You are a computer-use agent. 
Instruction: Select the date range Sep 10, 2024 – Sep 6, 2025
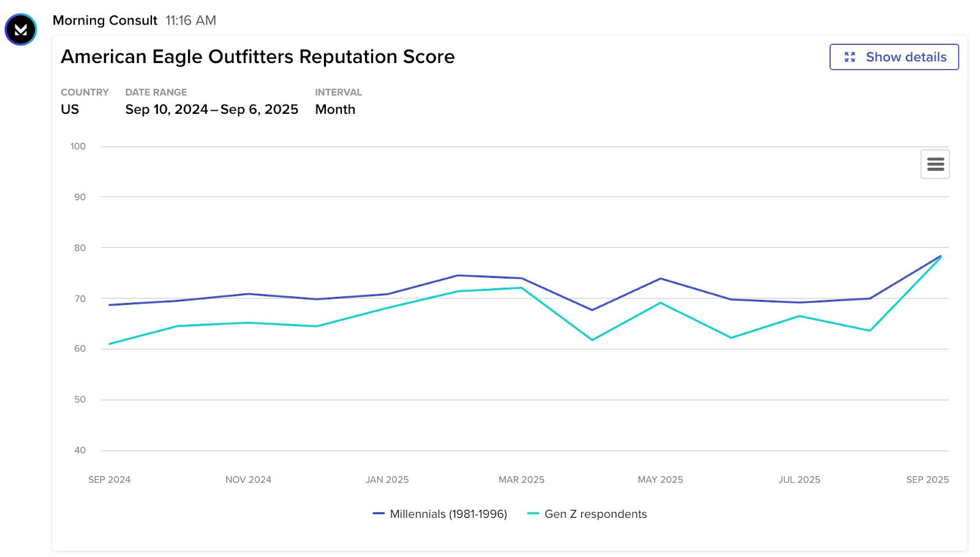(x=212, y=109)
